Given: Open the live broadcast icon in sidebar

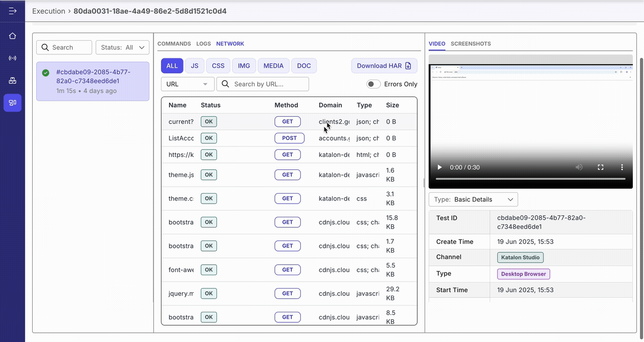Looking at the screenshot, I should 13,58.
